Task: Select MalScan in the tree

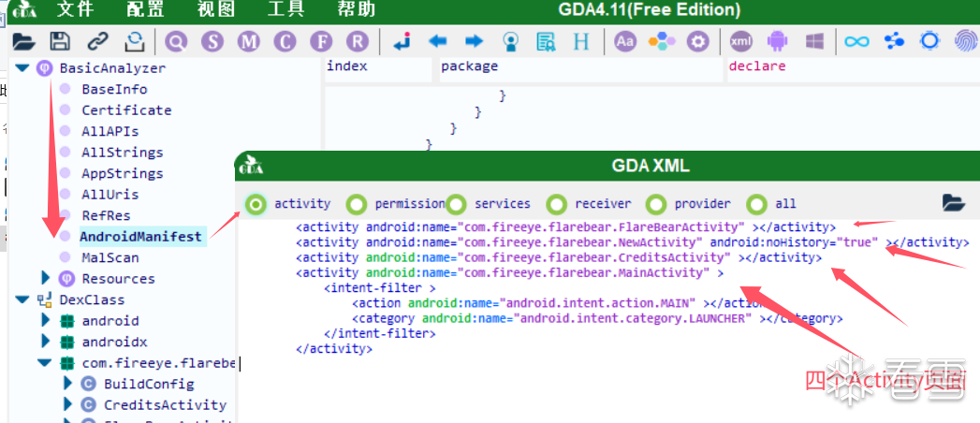Action: (110, 257)
